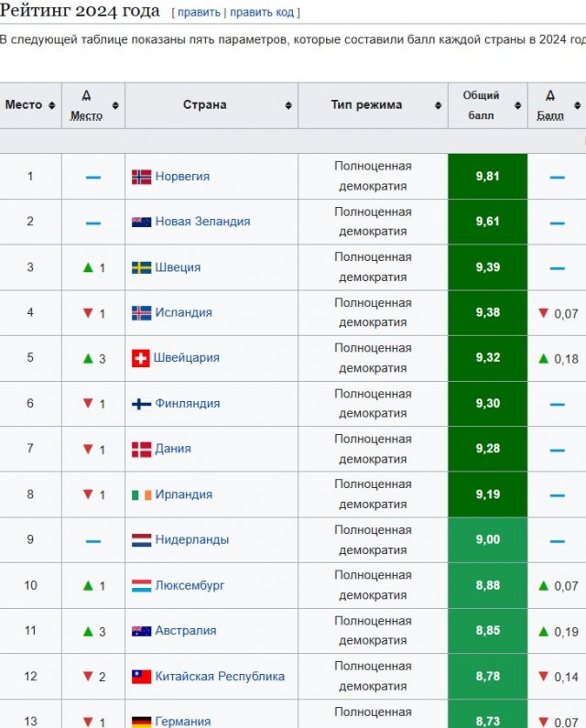Image resolution: width=586 pixels, height=728 pixels.
Task: Sort table by Страна column
Action: [x=288, y=105]
